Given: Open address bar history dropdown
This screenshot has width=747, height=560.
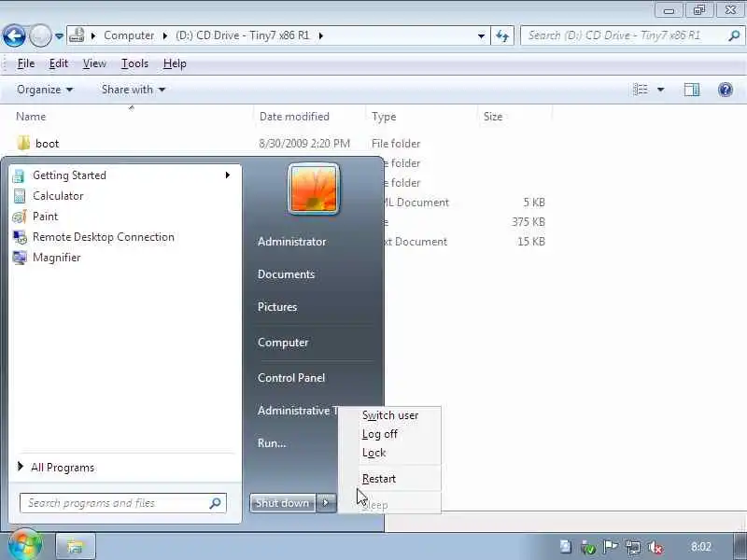Looking at the screenshot, I should (481, 35).
